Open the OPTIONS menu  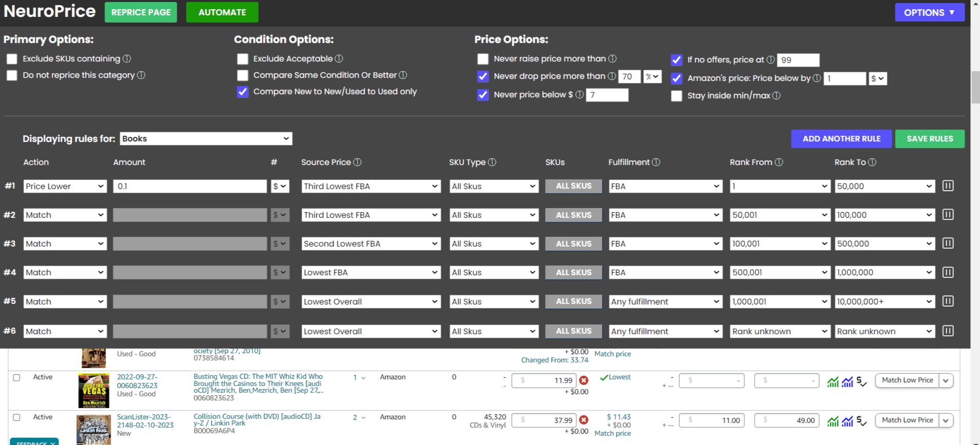929,12
